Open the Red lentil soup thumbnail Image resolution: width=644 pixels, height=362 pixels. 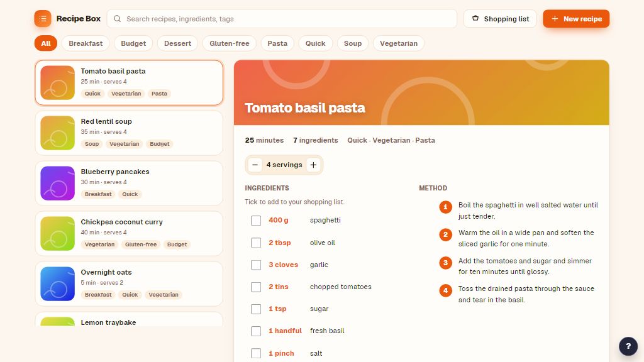point(57,133)
